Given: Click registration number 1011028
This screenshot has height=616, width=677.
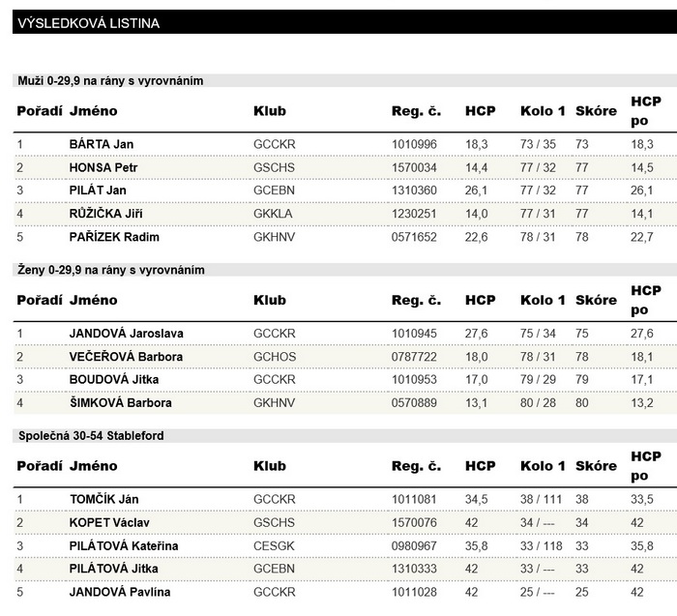Looking at the screenshot, I should click(414, 592).
